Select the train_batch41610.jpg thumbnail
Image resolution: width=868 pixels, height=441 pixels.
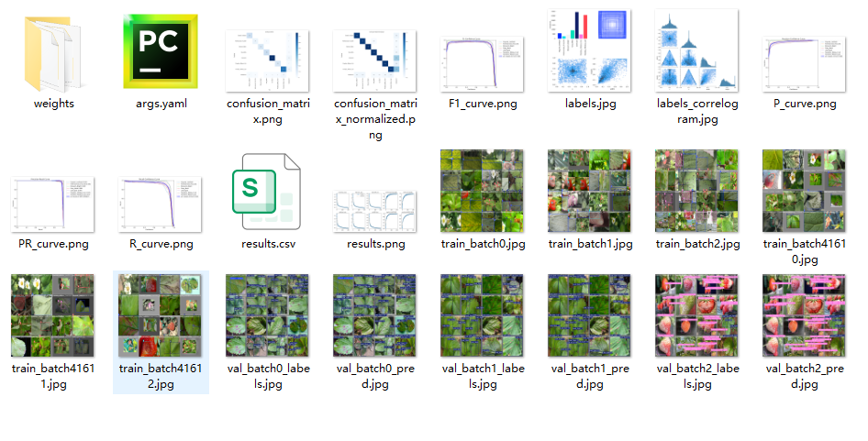pyautogui.click(x=804, y=191)
